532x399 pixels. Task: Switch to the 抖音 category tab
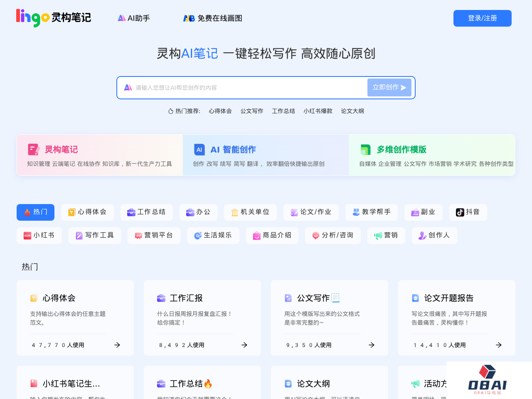[468, 212]
